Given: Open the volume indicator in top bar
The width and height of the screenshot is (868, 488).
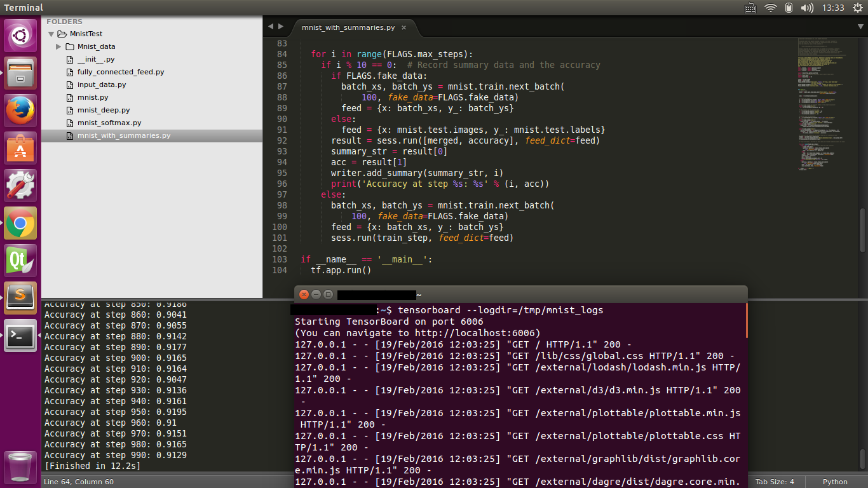Looking at the screenshot, I should pos(807,8).
